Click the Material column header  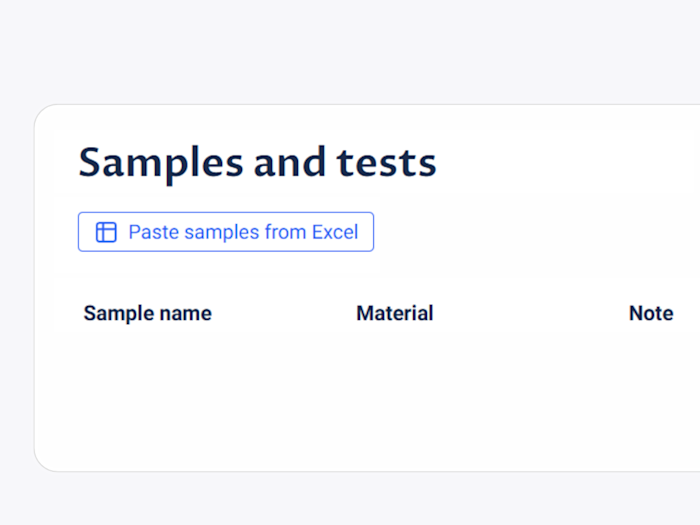(394, 313)
